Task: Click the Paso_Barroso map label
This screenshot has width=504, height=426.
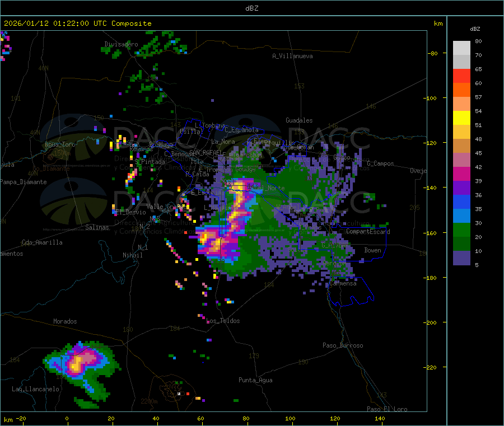Action: tap(343, 345)
